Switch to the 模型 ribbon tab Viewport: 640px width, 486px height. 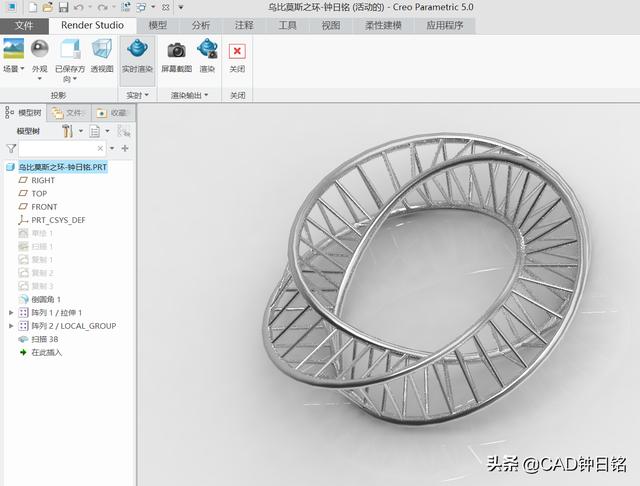click(158, 25)
